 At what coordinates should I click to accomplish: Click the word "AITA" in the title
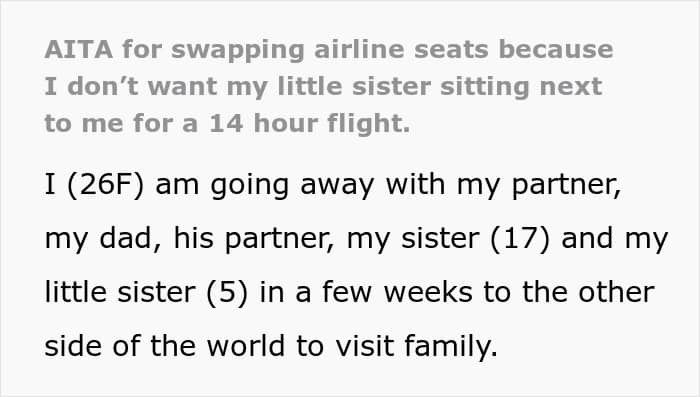coord(79,49)
